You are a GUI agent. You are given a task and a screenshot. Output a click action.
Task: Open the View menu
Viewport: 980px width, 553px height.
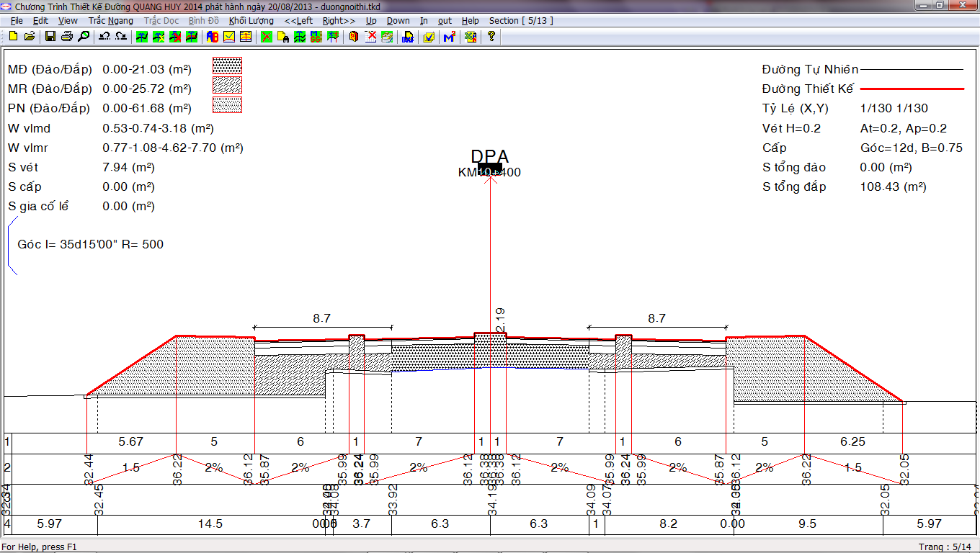click(68, 21)
